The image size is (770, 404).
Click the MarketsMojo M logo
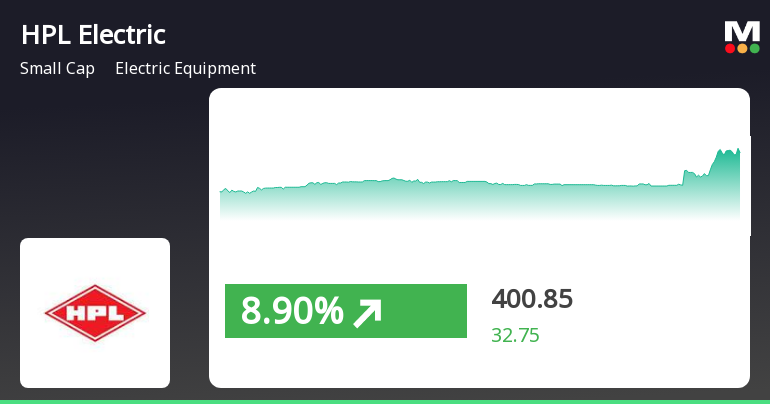[x=741, y=31]
